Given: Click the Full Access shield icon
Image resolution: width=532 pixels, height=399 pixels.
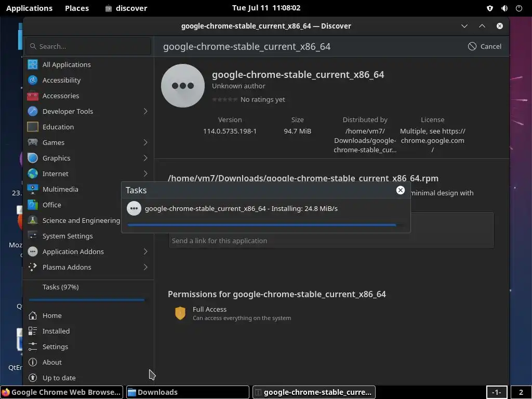Looking at the screenshot, I should click(180, 313).
